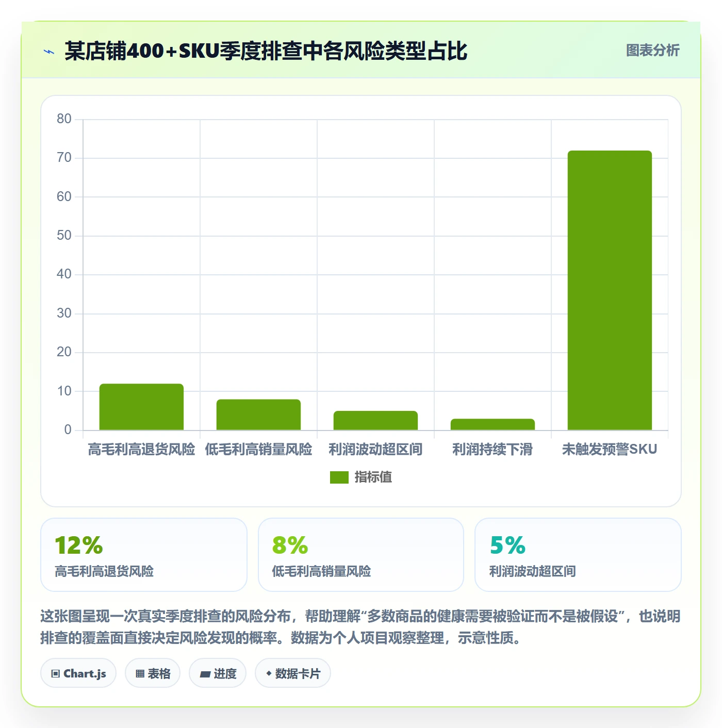Open the 5% 利润波动超区间 data card
Screen dimensions: 722x728
(x=578, y=555)
